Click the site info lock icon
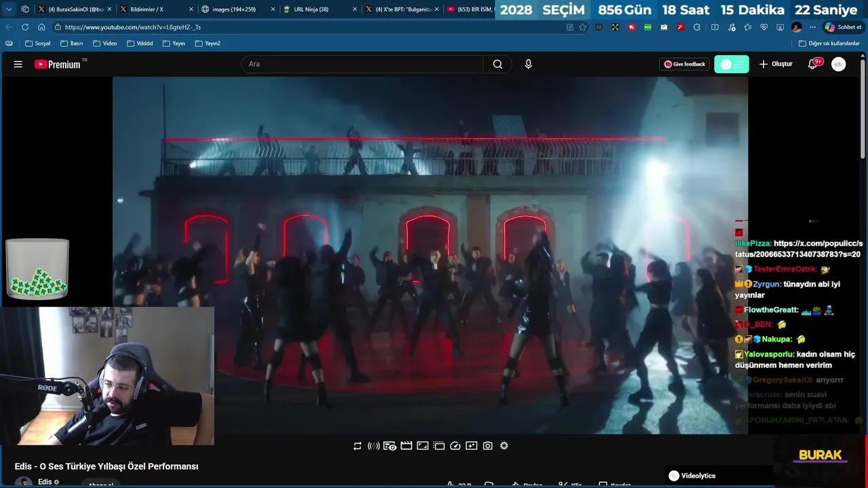 [58, 27]
